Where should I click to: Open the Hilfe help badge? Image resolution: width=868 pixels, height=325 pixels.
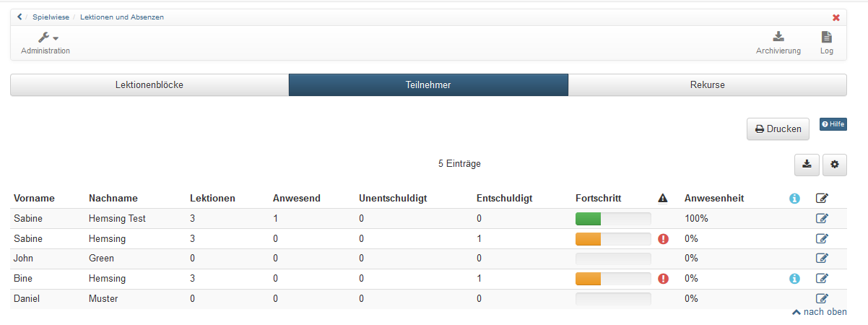coord(833,124)
